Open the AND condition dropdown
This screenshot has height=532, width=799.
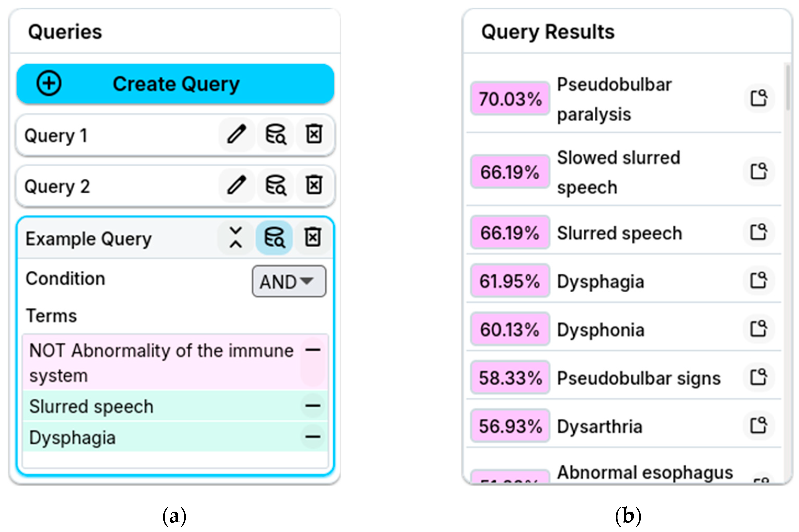289,282
